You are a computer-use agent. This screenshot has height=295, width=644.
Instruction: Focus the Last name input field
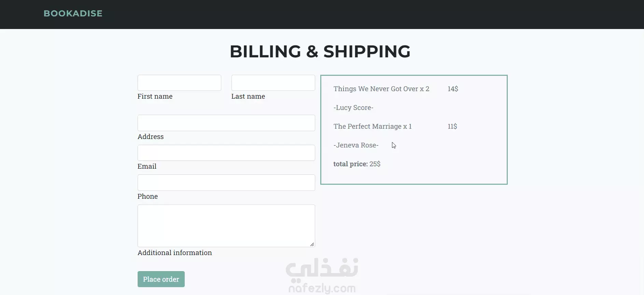273,83
